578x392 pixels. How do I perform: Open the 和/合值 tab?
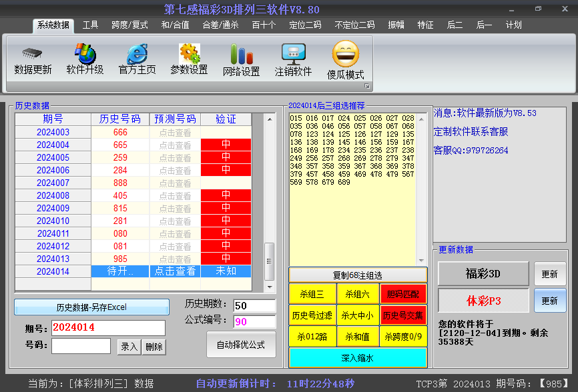(175, 25)
